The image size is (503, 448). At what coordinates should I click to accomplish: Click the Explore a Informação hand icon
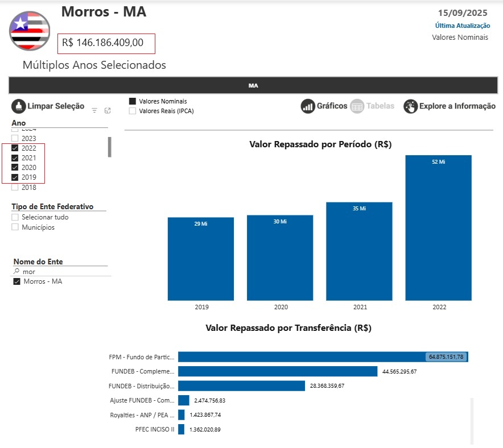[410, 106]
